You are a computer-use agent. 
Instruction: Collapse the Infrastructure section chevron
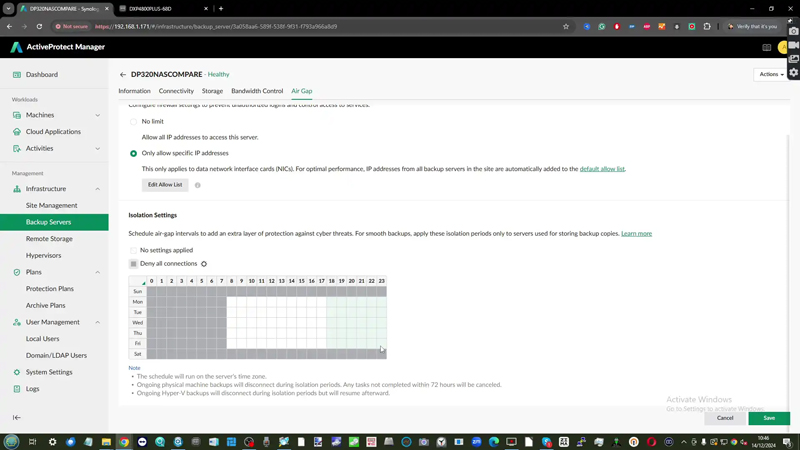pyautogui.click(x=97, y=189)
